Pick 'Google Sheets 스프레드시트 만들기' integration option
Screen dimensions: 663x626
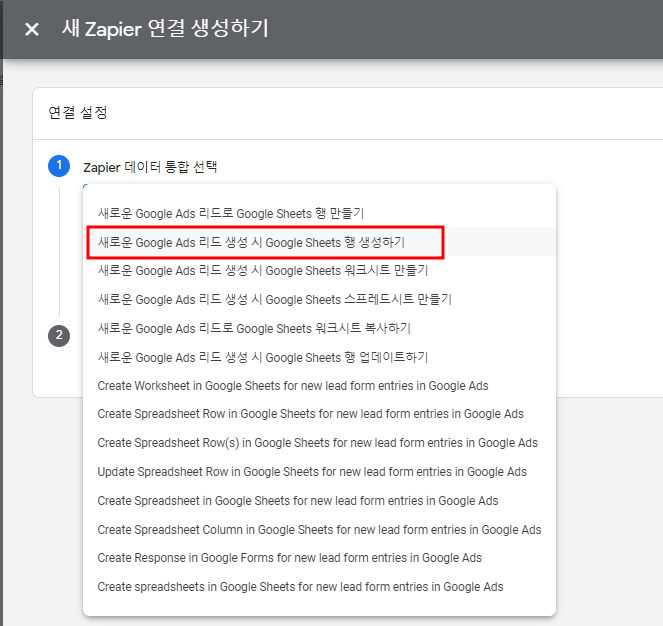pyautogui.click(x=319, y=299)
